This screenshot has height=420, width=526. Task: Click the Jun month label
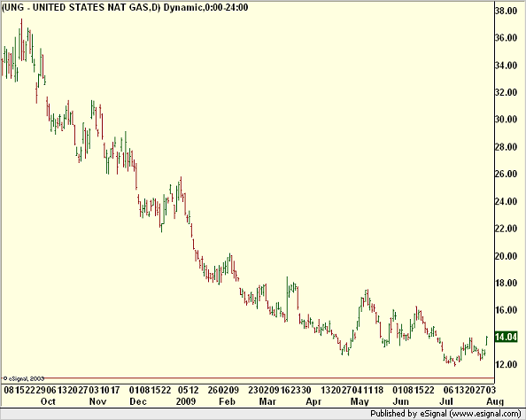[x=401, y=401]
